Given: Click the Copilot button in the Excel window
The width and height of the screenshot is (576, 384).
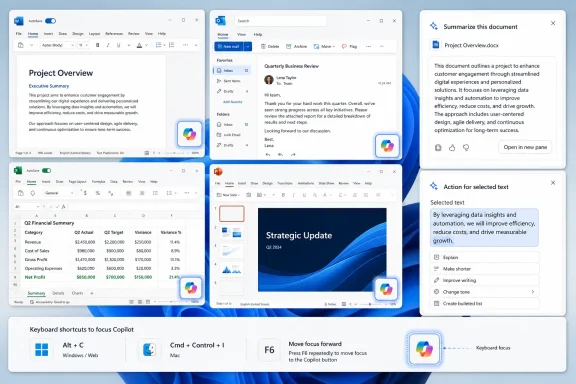Looking at the screenshot, I should pyautogui.click(x=191, y=287).
